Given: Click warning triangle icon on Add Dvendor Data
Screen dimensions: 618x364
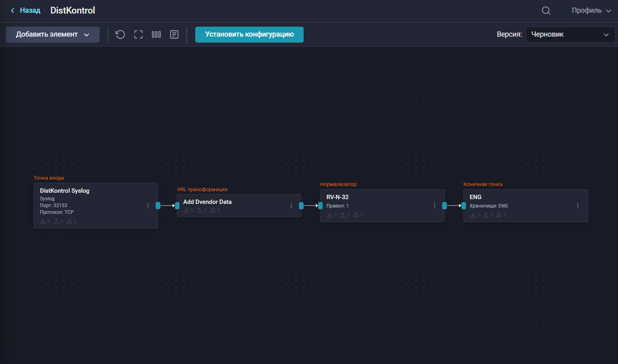Looking at the screenshot, I should point(212,210).
